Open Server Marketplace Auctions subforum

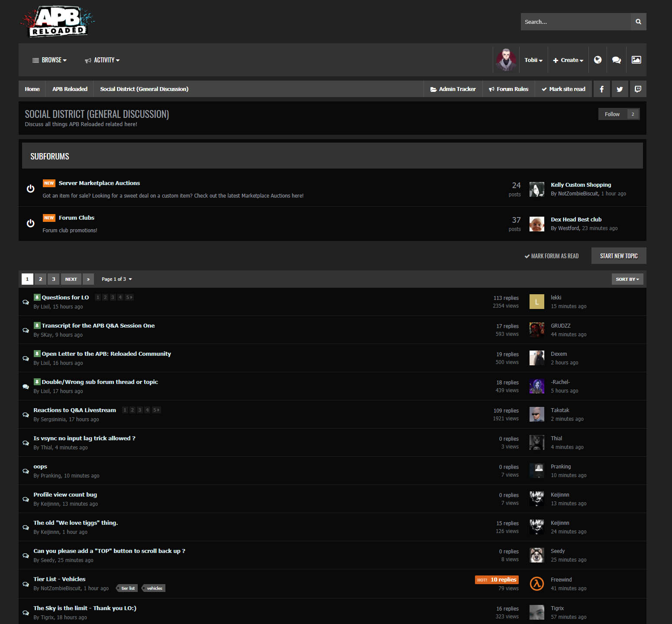(99, 183)
